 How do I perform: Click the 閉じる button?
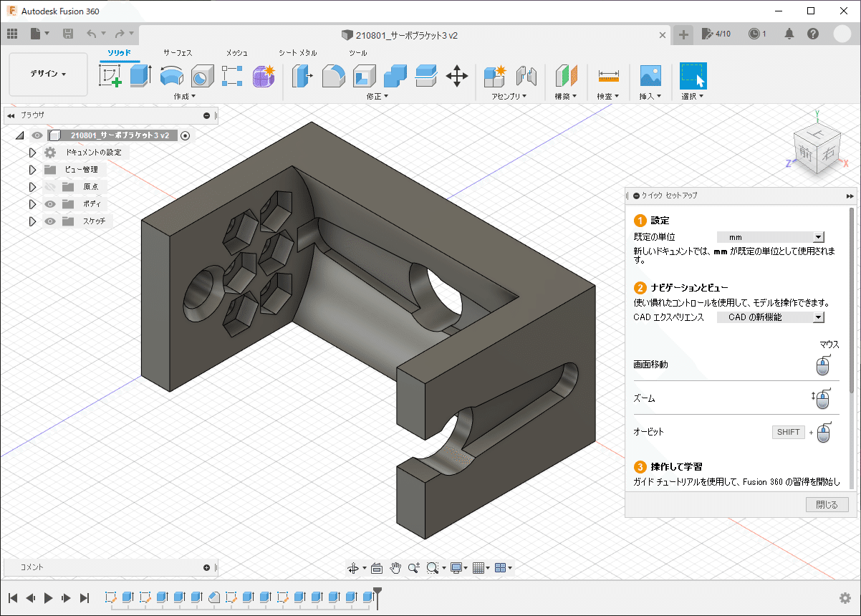827,505
